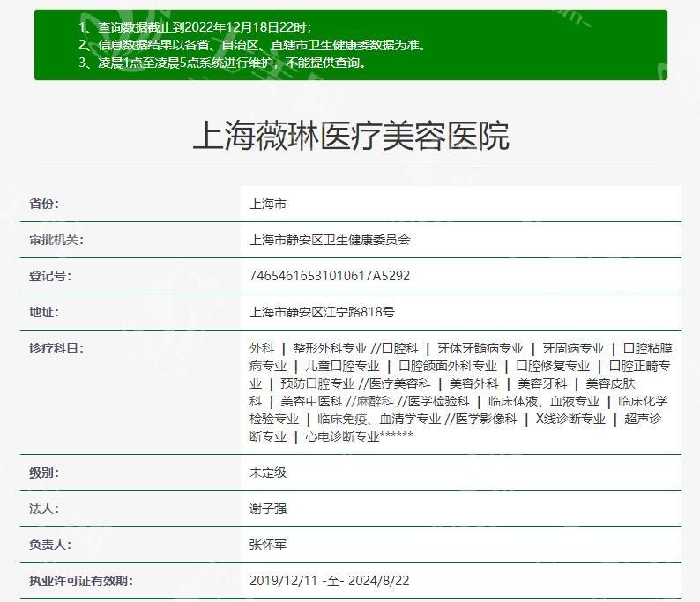Select the 诊疗科目 label
The width and height of the screenshot is (700, 602).
point(56,348)
